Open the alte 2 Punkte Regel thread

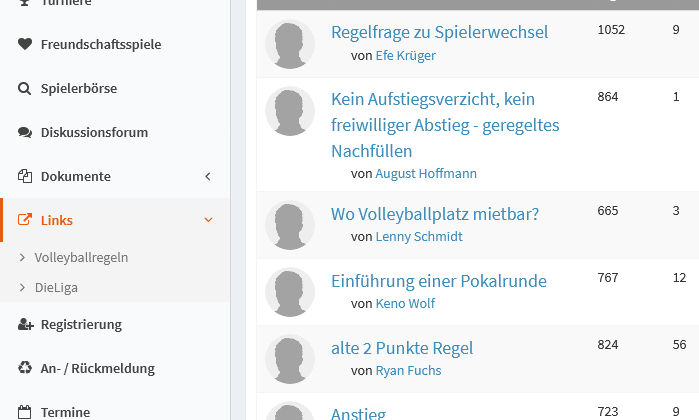pos(402,348)
